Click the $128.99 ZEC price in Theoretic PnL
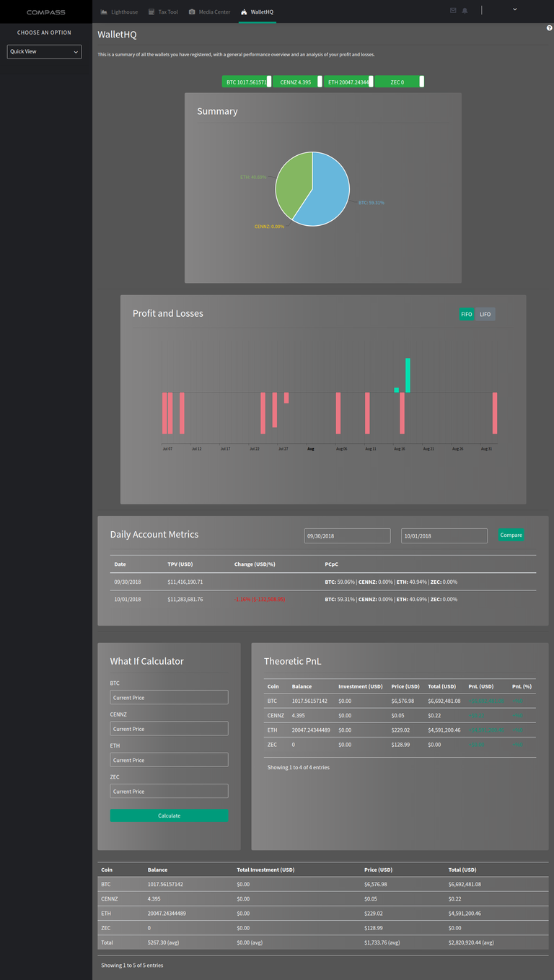This screenshot has width=554, height=980. tap(400, 744)
